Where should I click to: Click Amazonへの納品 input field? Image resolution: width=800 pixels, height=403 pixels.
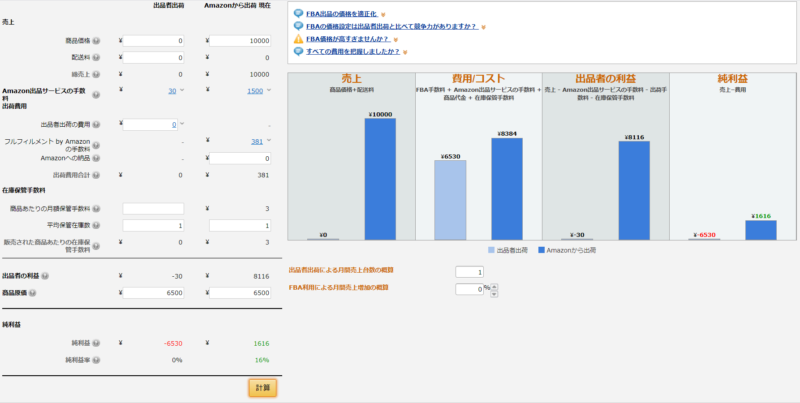tap(240, 159)
